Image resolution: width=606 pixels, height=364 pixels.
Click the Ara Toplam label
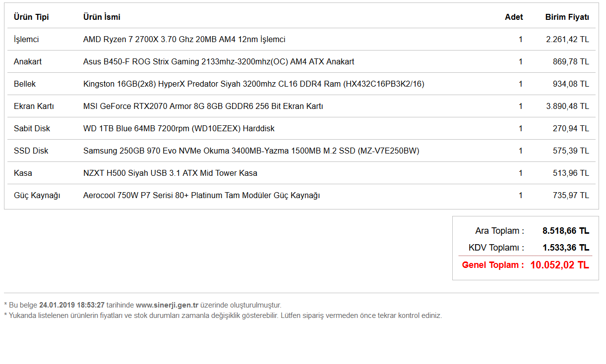(499, 231)
